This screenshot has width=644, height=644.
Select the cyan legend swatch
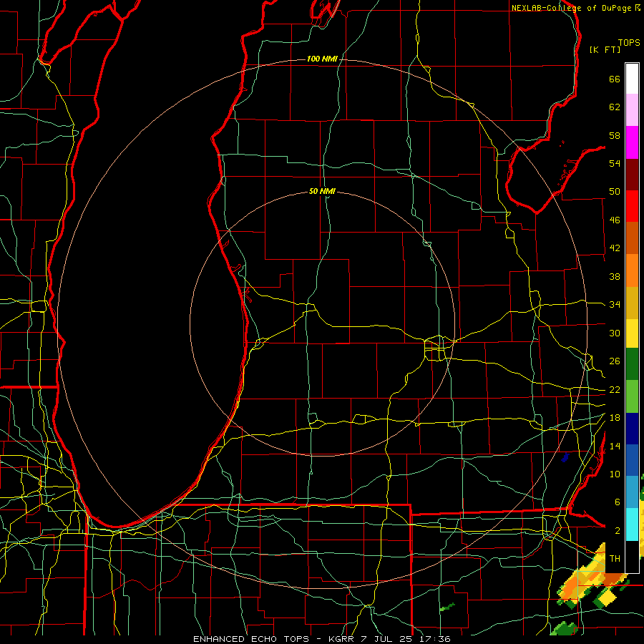pos(632,525)
